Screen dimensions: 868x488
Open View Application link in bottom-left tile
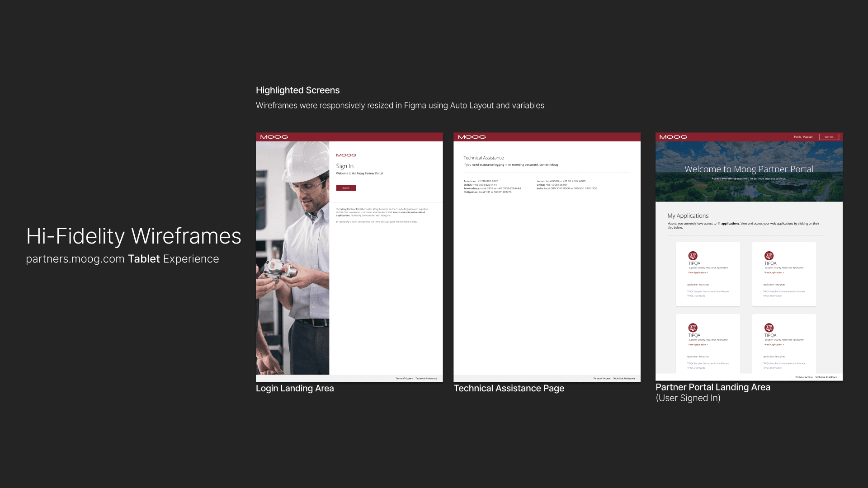click(x=698, y=345)
